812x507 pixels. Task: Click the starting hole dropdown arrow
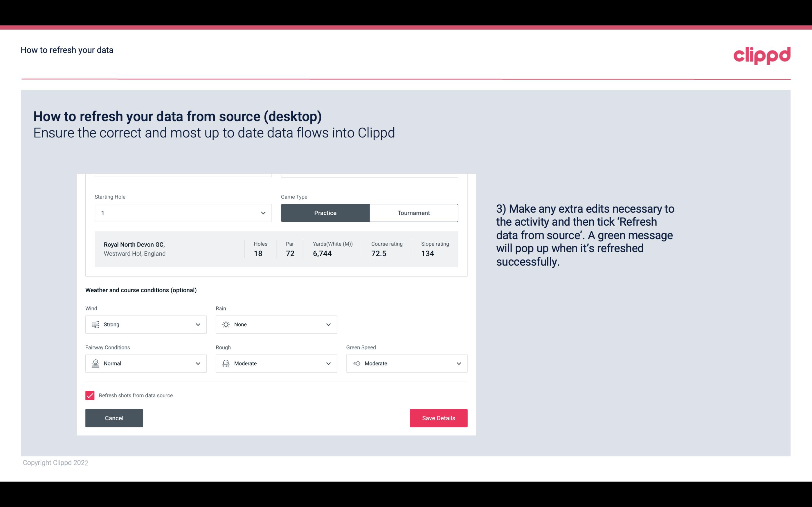pyautogui.click(x=262, y=213)
